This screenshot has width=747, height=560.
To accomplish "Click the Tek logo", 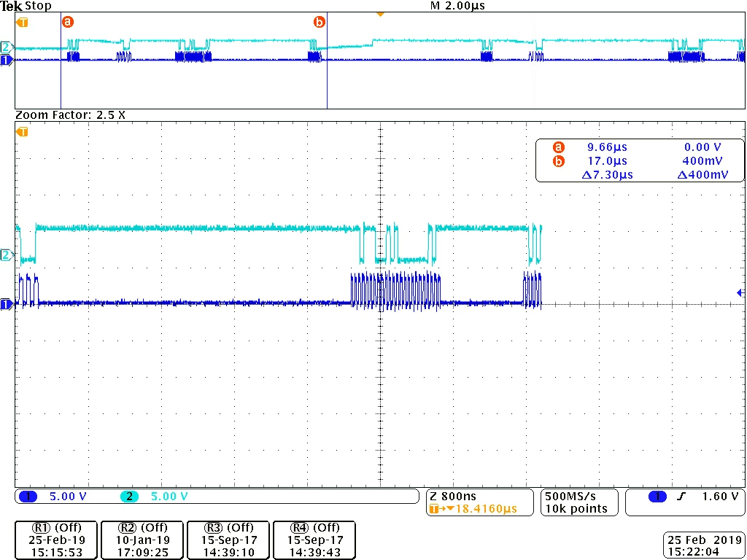I will (12, 6).
